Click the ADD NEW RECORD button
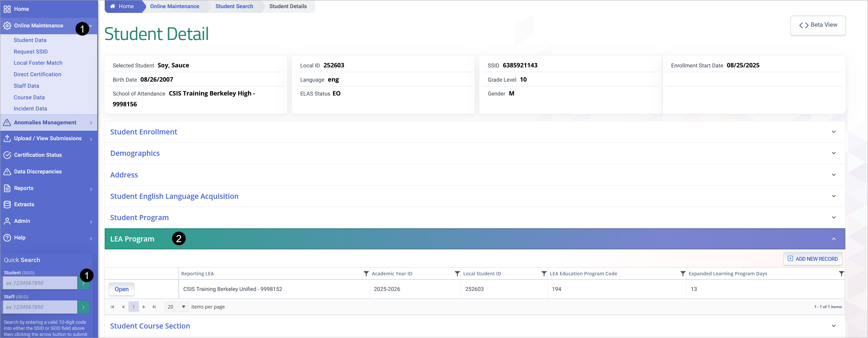Image resolution: width=868 pixels, height=338 pixels. pos(813,259)
